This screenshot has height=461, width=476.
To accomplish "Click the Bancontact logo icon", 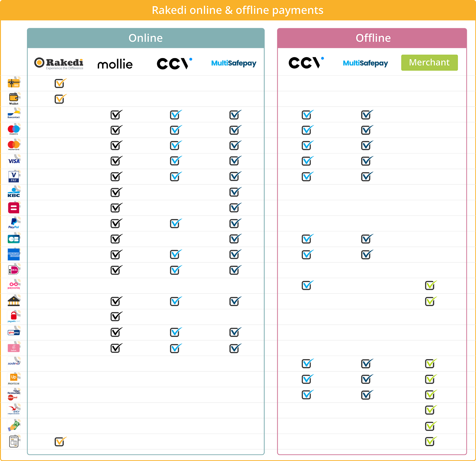I will pyautogui.click(x=14, y=114).
